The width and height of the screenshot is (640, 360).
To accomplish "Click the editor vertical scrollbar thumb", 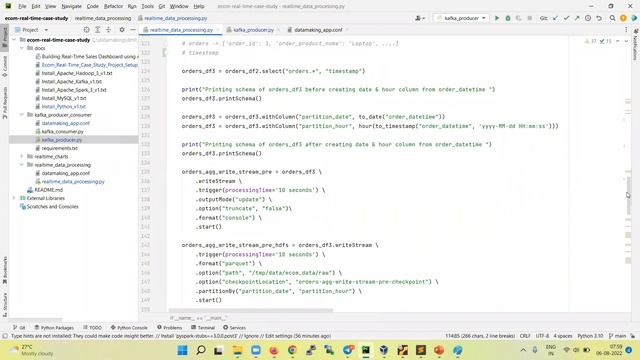I will point(629,196).
